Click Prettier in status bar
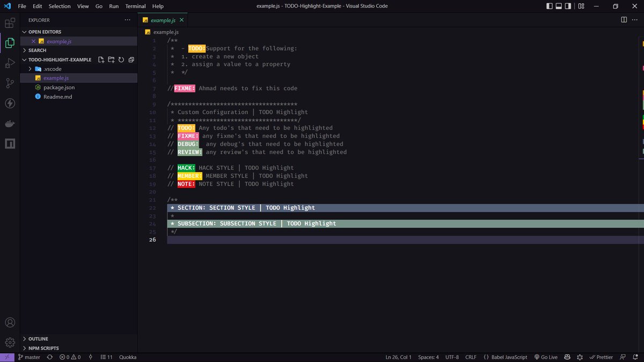 pyautogui.click(x=601, y=357)
